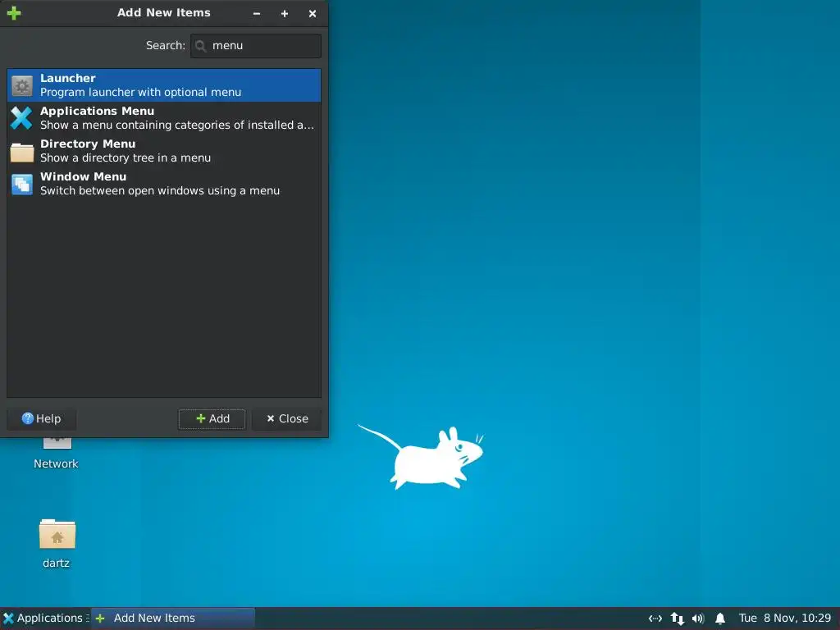Select the Launcher gear icon
Viewport: 840px width, 630px height.
pyautogui.click(x=22, y=85)
